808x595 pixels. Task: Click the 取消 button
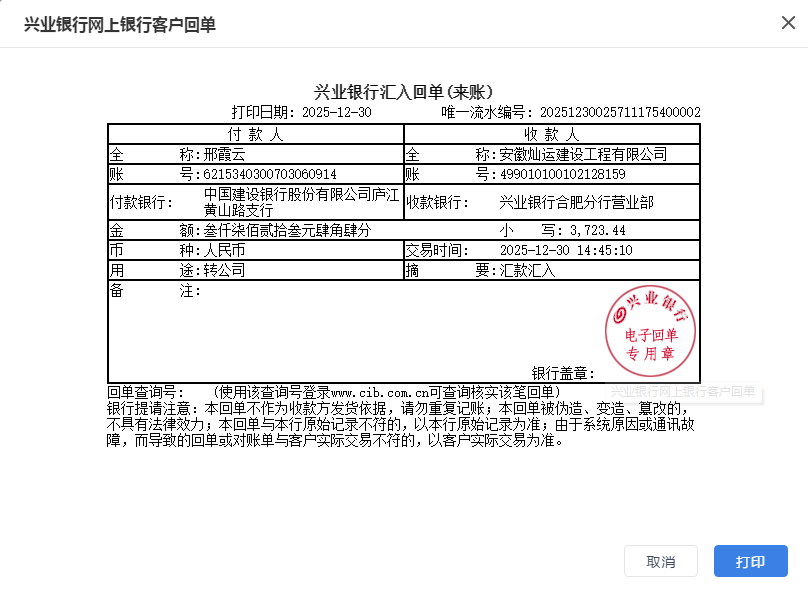point(661,562)
